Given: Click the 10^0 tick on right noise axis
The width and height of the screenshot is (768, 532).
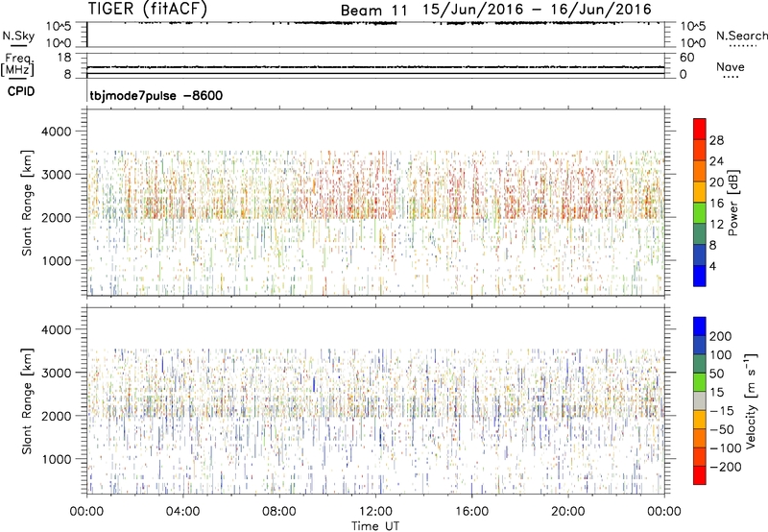Looking at the screenshot, I should click(692, 43).
